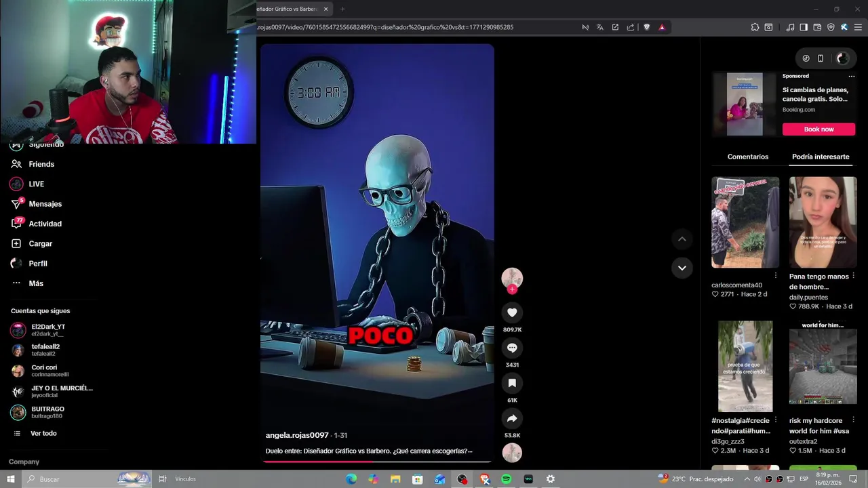The image size is (868, 488).
Task: Open Friends in the sidebar
Action: point(41,164)
